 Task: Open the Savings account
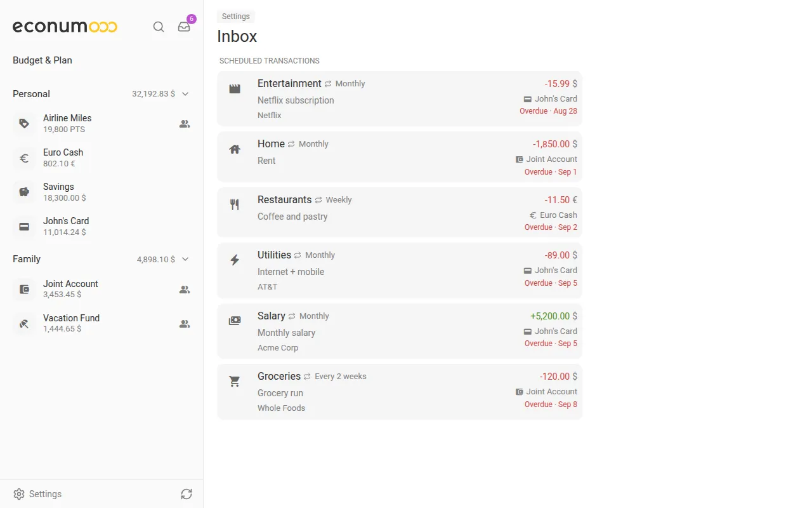pyautogui.click(x=101, y=192)
